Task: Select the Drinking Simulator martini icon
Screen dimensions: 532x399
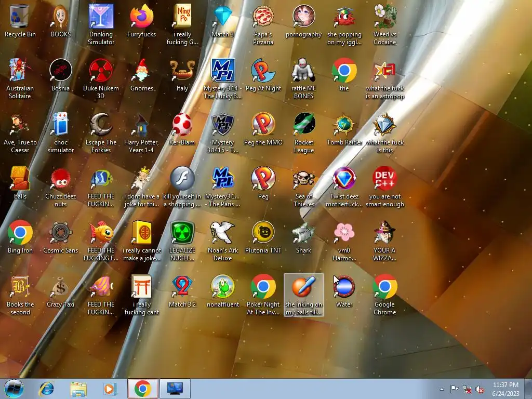Action: [x=101, y=16]
